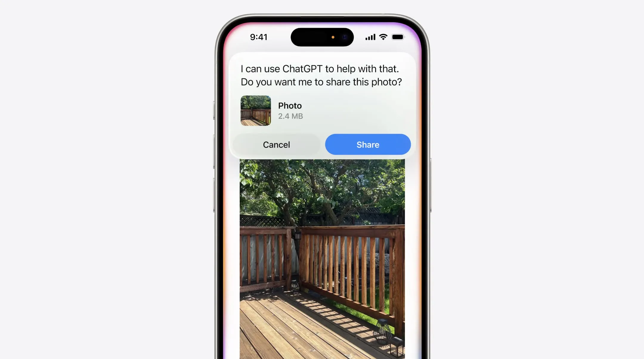Tap the Cancel button

click(x=276, y=145)
